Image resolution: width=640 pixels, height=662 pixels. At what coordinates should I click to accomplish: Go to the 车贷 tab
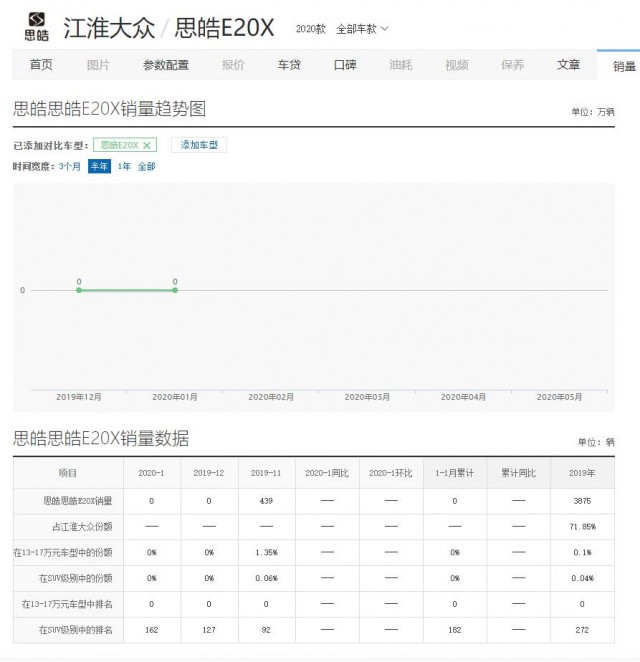click(289, 65)
